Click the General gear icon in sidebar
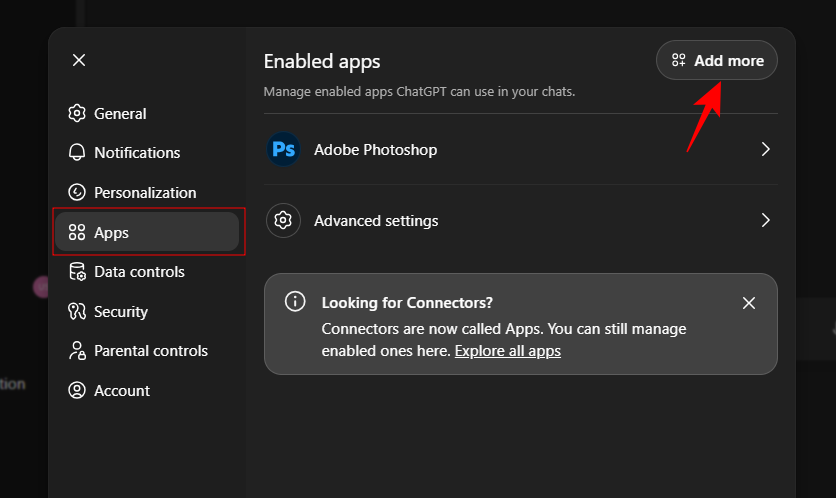Image resolution: width=836 pixels, height=498 pixels. point(77,114)
